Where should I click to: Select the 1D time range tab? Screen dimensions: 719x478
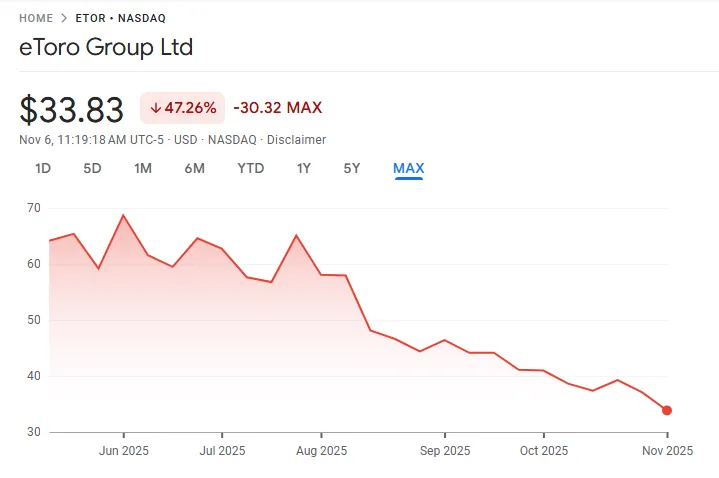pos(43,168)
